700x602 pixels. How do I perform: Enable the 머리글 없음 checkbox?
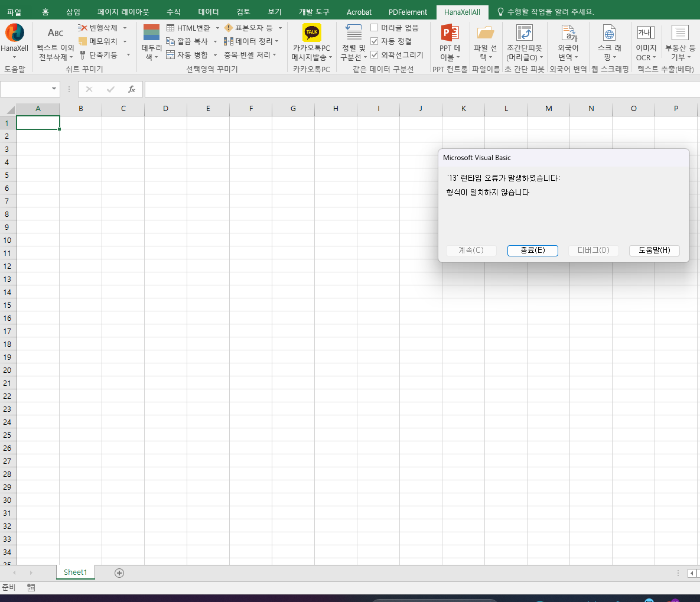click(375, 28)
